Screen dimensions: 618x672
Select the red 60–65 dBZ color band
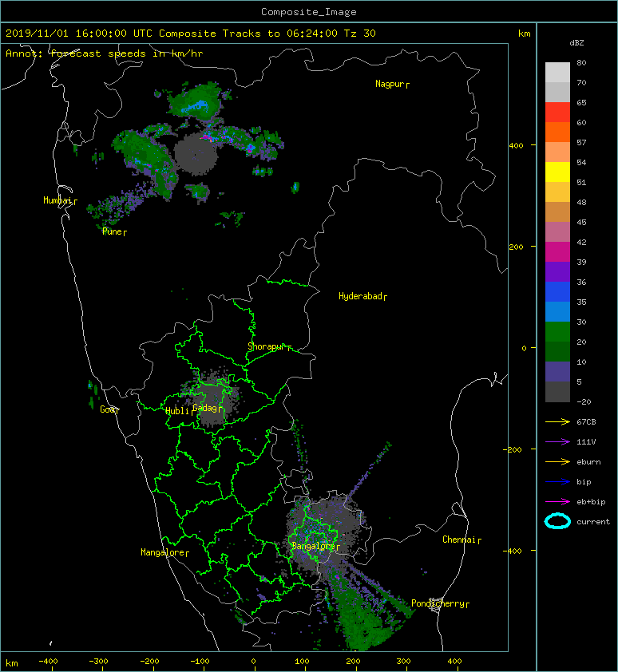(x=557, y=113)
